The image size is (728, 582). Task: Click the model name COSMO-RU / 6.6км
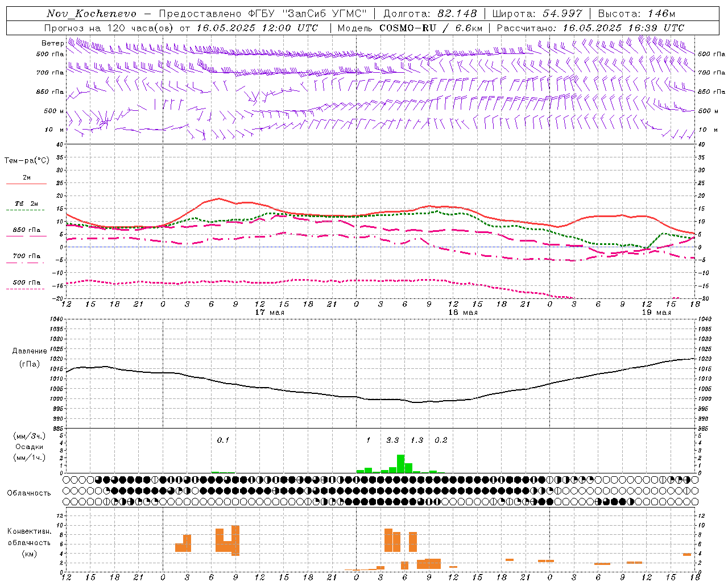coord(431,28)
